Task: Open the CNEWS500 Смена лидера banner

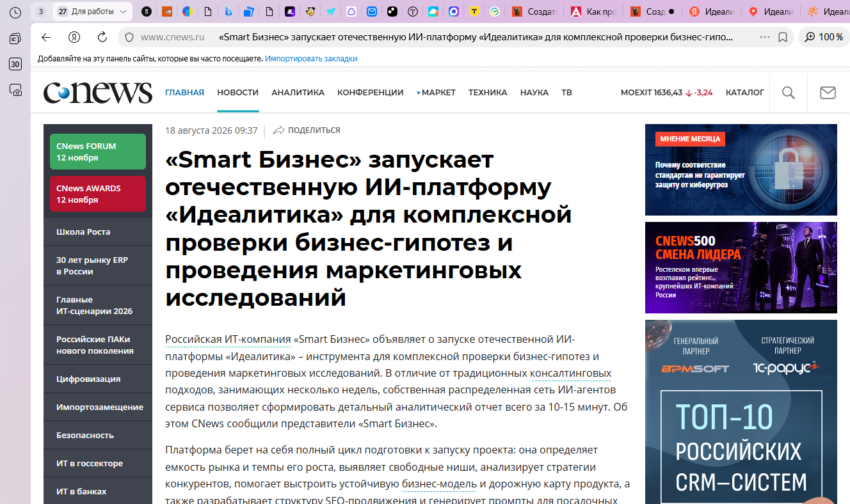Action: click(x=741, y=267)
